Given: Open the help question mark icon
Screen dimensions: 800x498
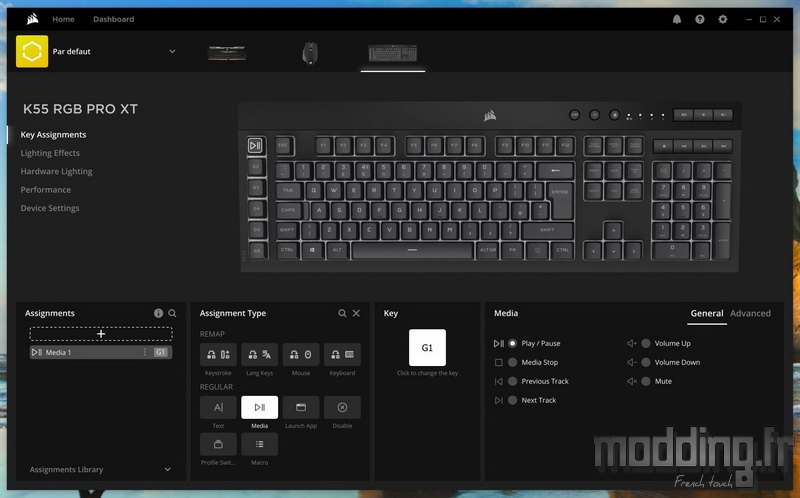Looking at the screenshot, I should click(699, 19).
